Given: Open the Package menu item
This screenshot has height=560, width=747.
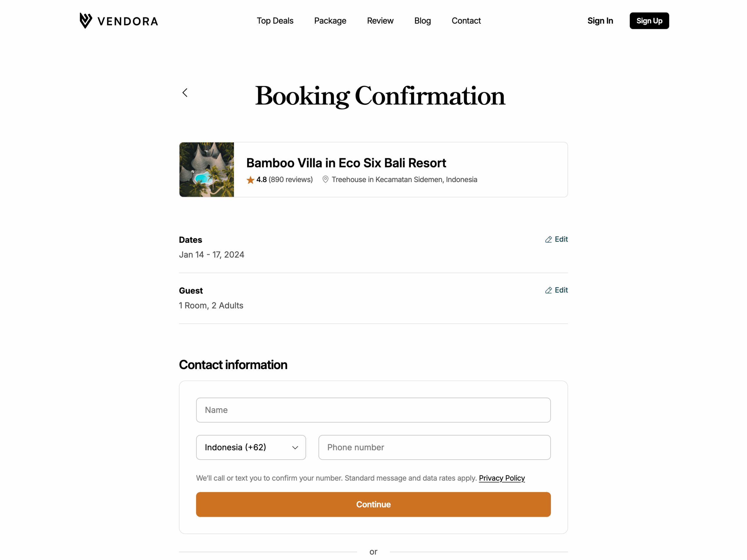Looking at the screenshot, I should point(330,21).
